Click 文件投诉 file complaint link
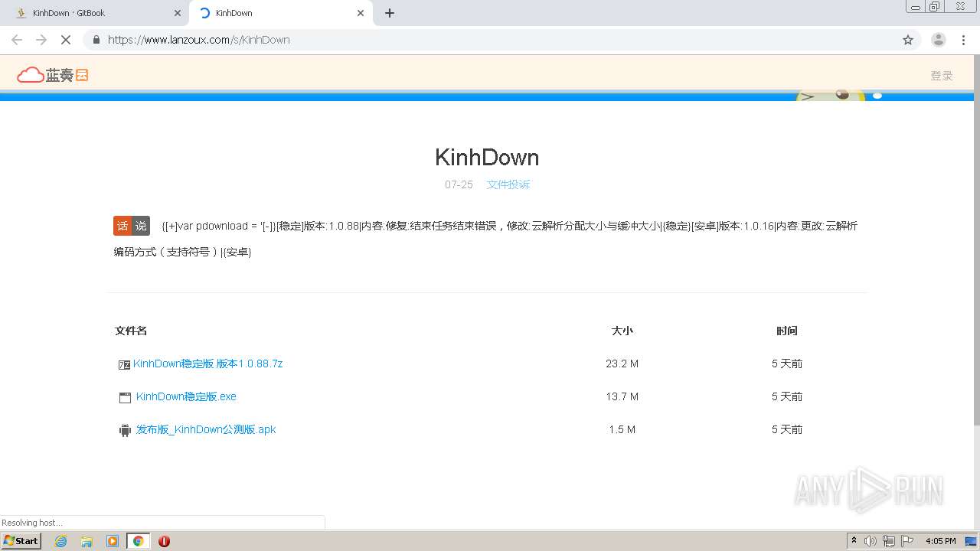Image resolution: width=980 pixels, height=551 pixels. (508, 184)
